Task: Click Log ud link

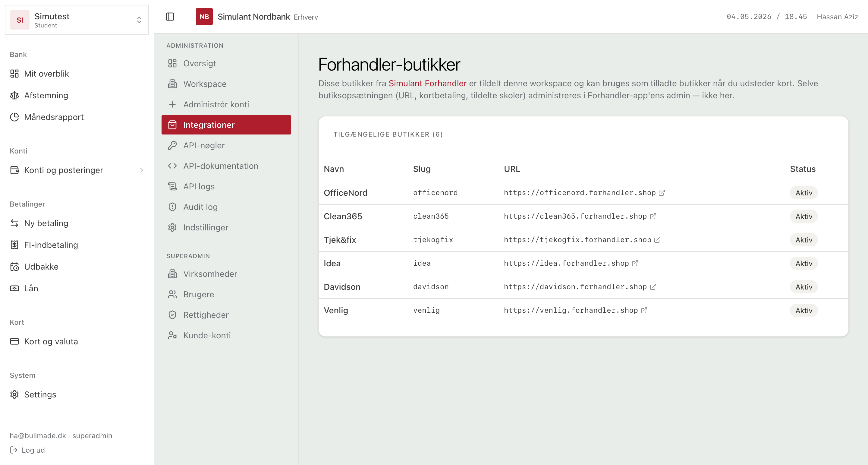Action: pyautogui.click(x=27, y=450)
